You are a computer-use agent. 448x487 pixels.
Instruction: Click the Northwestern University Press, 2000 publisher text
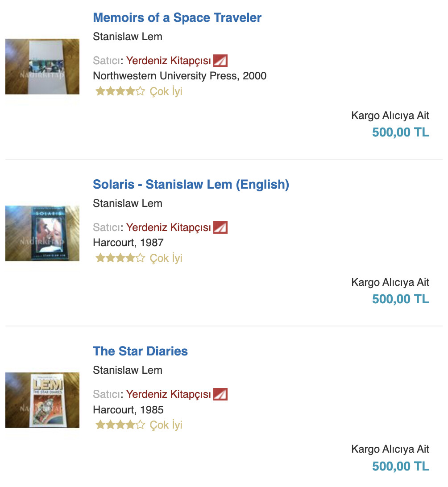coord(179,76)
